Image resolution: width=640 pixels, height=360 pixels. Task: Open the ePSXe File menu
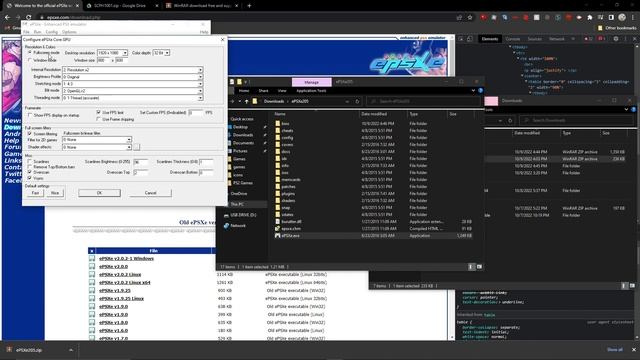click(x=26, y=32)
